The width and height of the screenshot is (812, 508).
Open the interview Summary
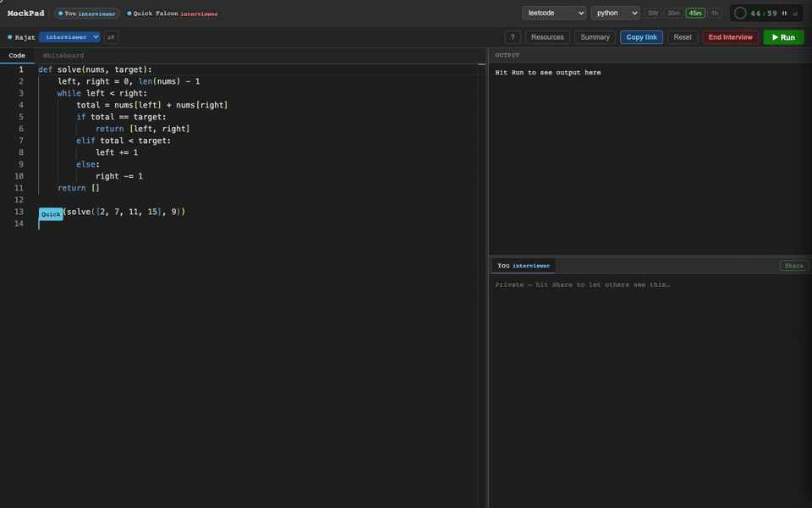point(595,37)
